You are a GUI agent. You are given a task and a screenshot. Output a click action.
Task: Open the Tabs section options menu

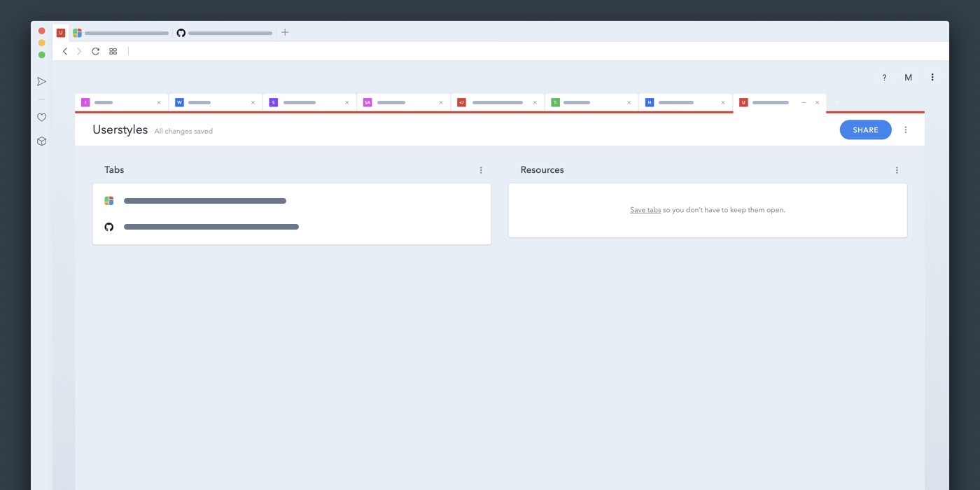point(481,170)
